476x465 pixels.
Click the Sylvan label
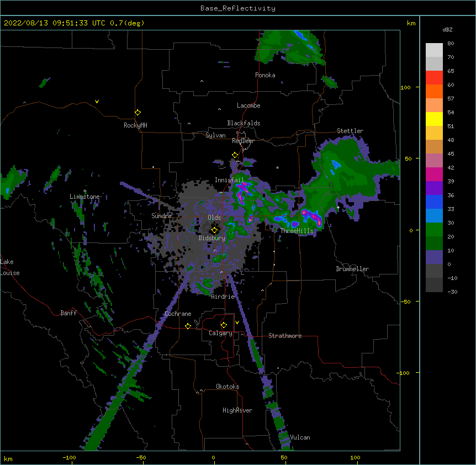[215, 135]
